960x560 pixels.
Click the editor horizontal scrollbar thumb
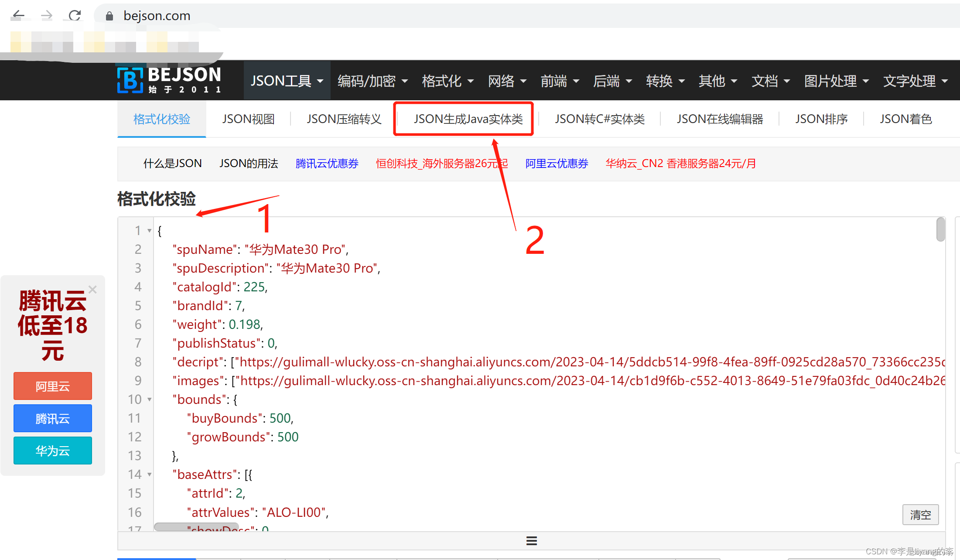[196, 526]
